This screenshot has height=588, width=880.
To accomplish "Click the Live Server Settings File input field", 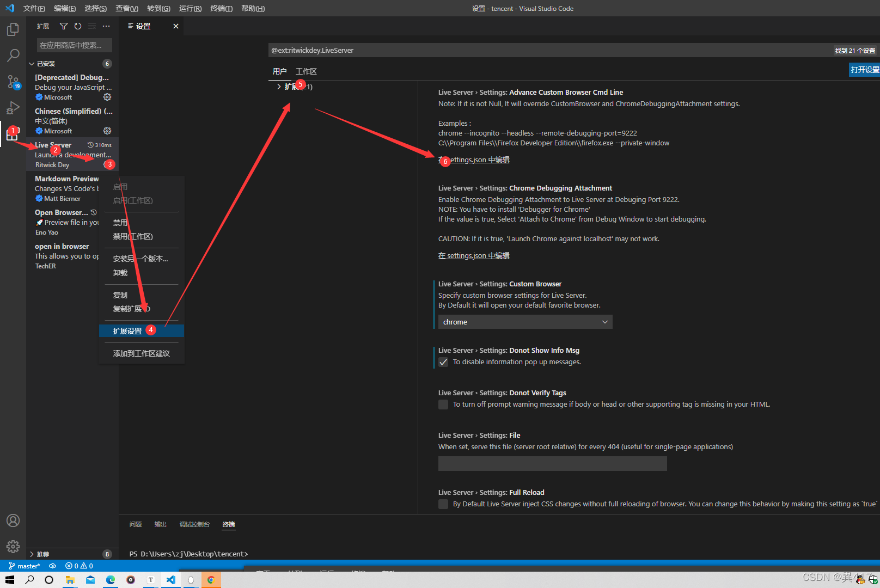I will click(553, 463).
